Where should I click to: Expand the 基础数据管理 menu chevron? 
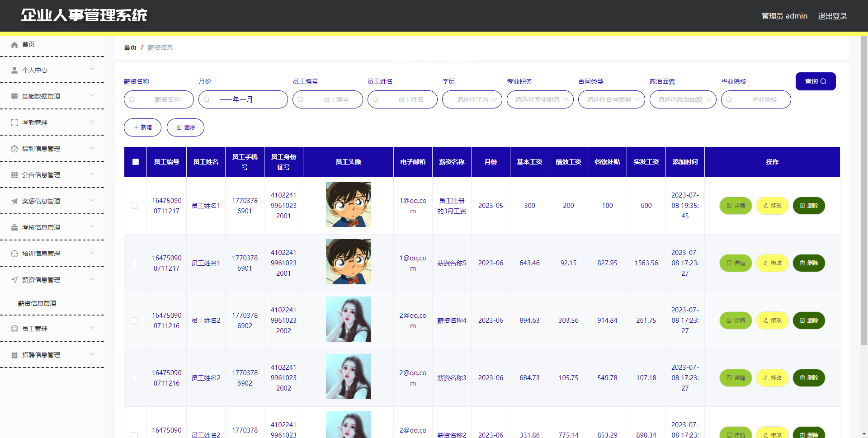point(92,96)
